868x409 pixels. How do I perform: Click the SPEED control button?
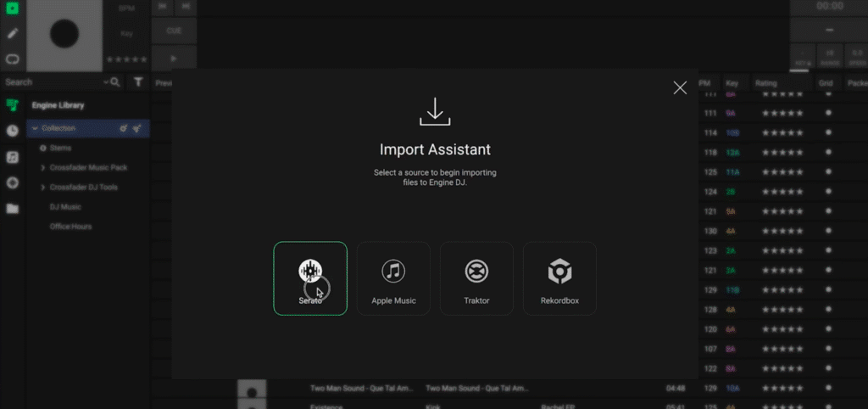pos(856,58)
